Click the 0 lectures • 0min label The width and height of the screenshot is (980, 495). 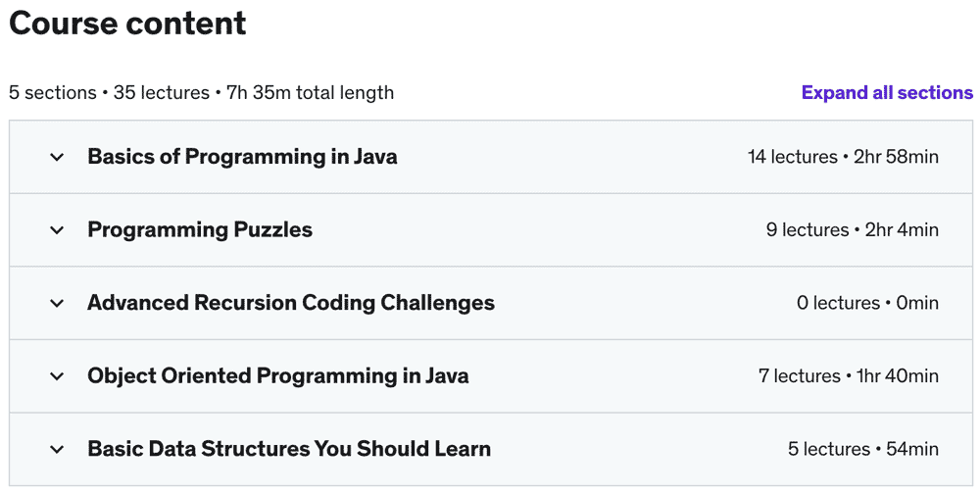click(867, 303)
